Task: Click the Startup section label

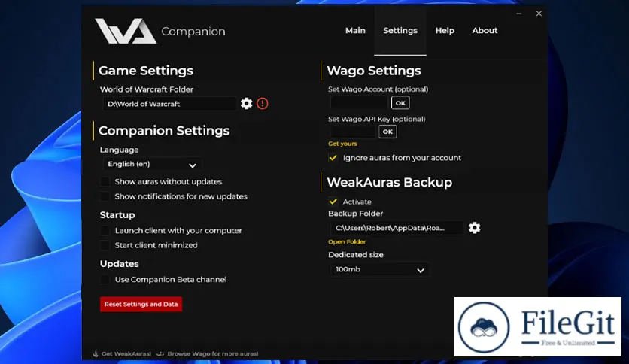Action: [117, 215]
